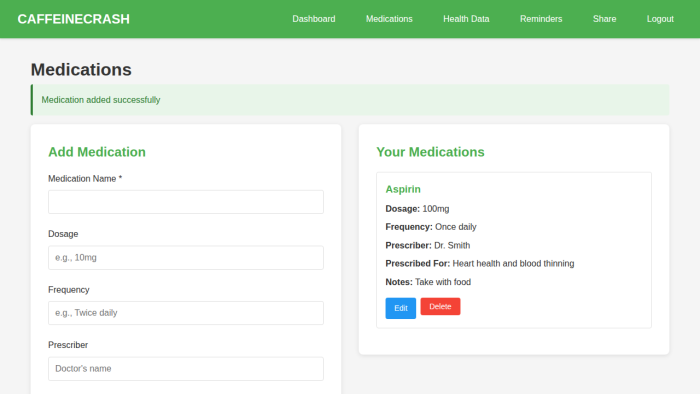This screenshot has height=394, width=700.
Task: Click the CAFFEINECRASH logo
Action: tap(74, 19)
